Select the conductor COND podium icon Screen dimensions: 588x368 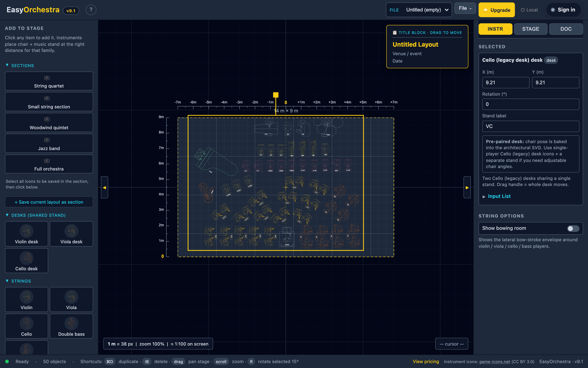tap(287, 237)
